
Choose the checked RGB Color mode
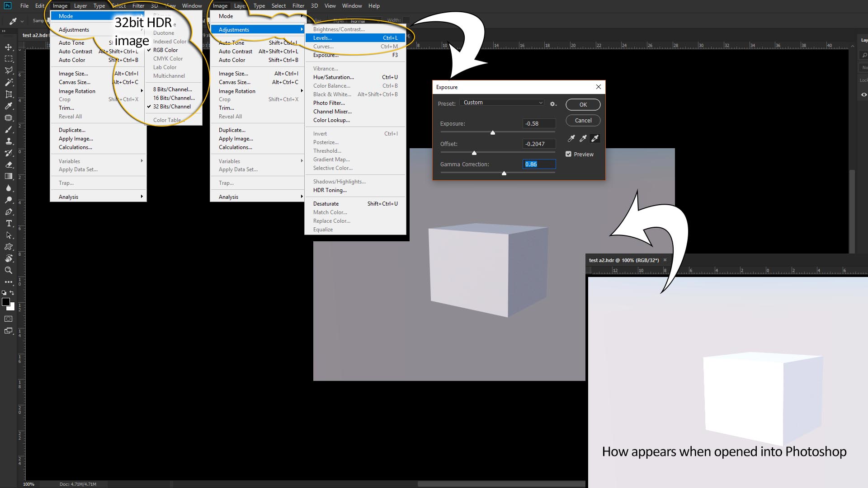pyautogui.click(x=165, y=50)
